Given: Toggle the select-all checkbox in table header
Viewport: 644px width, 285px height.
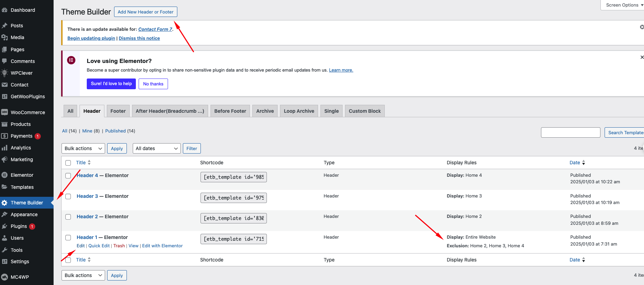Looking at the screenshot, I should pos(68,163).
